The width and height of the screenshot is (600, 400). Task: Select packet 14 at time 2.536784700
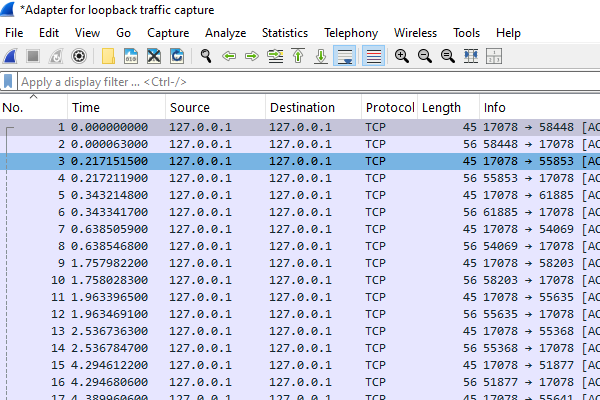tap(300, 348)
